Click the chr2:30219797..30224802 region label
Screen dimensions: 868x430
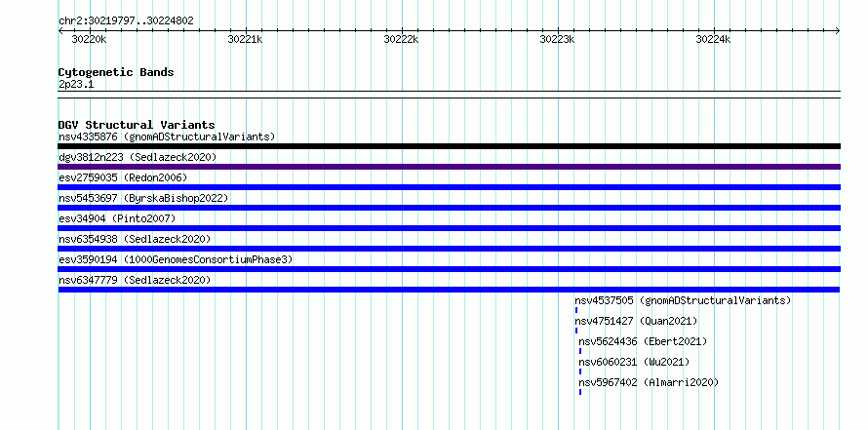pos(126,21)
